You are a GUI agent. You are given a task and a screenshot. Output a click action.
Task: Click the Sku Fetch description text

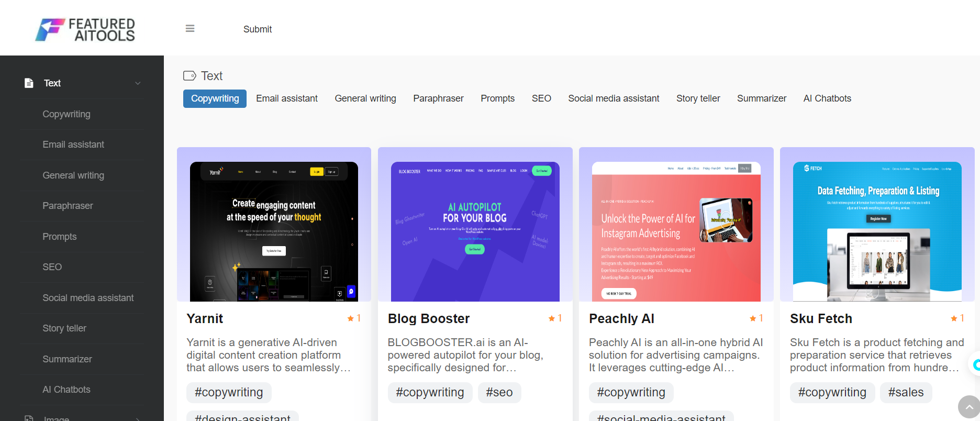click(877, 355)
